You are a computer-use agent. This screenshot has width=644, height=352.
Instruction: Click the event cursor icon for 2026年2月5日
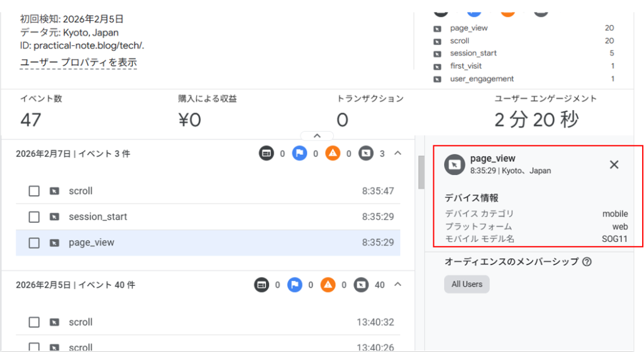click(x=361, y=285)
